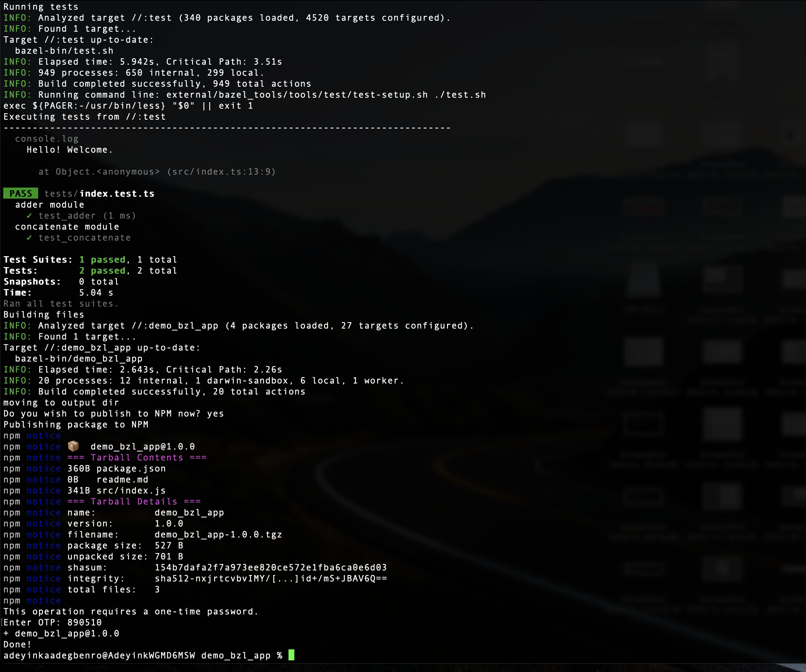
Task: Click the src/index.ts:13:9 stack trace reference
Action: [x=222, y=171]
